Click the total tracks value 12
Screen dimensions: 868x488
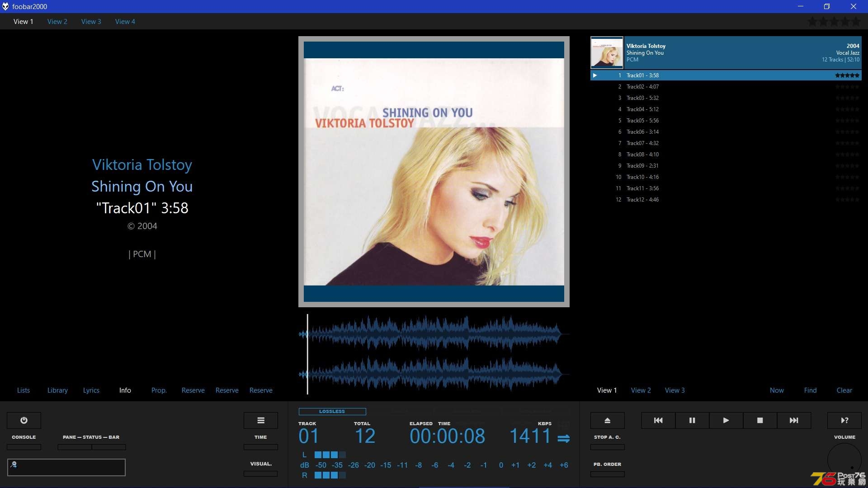click(x=365, y=436)
